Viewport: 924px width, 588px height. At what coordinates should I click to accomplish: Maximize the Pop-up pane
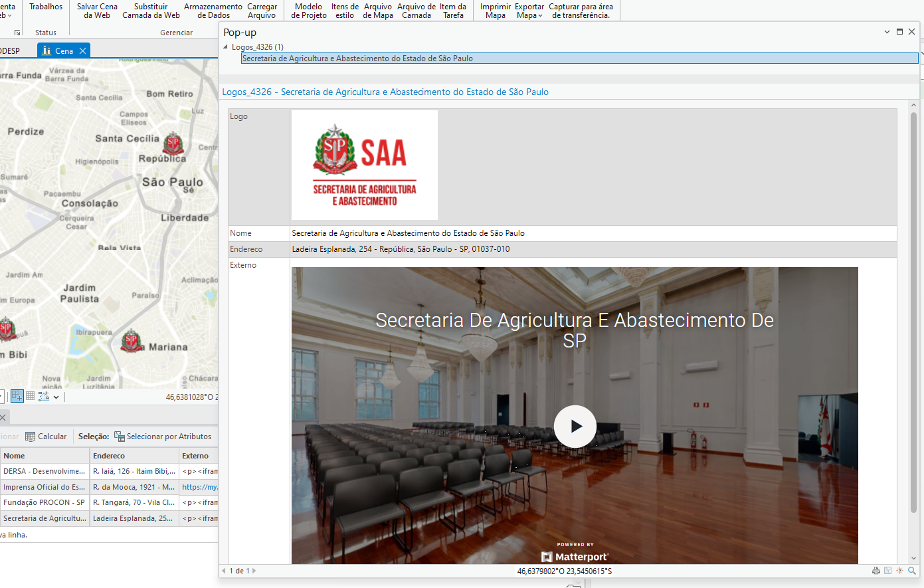[899, 32]
